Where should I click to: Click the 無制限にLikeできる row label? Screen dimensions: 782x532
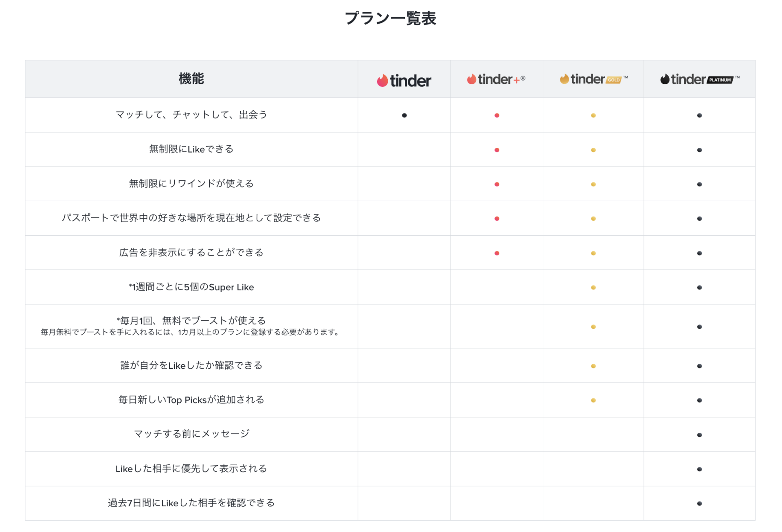coord(191,149)
